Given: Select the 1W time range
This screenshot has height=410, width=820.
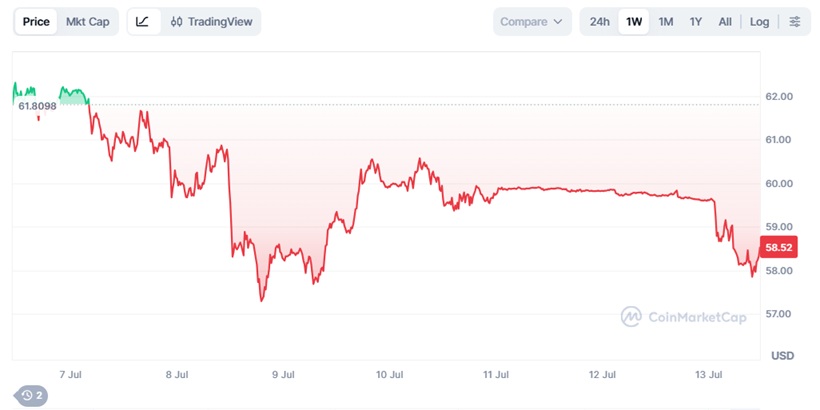Looking at the screenshot, I should tap(634, 21).
